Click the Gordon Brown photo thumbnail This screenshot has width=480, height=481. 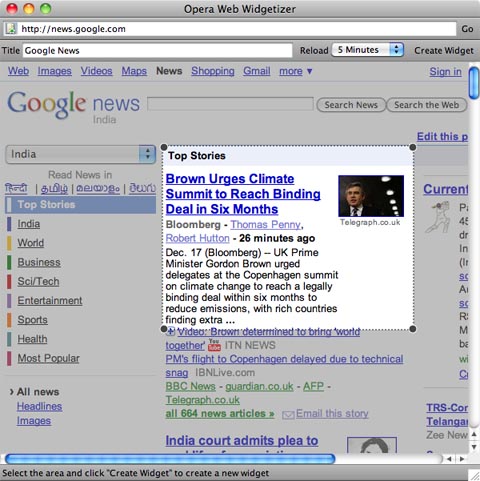(371, 196)
